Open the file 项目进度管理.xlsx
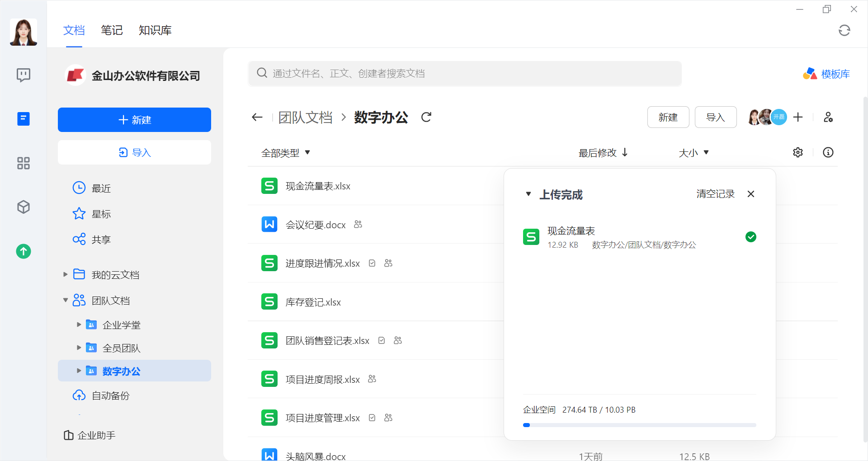The height and width of the screenshot is (461, 868). [x=323, y=418]
